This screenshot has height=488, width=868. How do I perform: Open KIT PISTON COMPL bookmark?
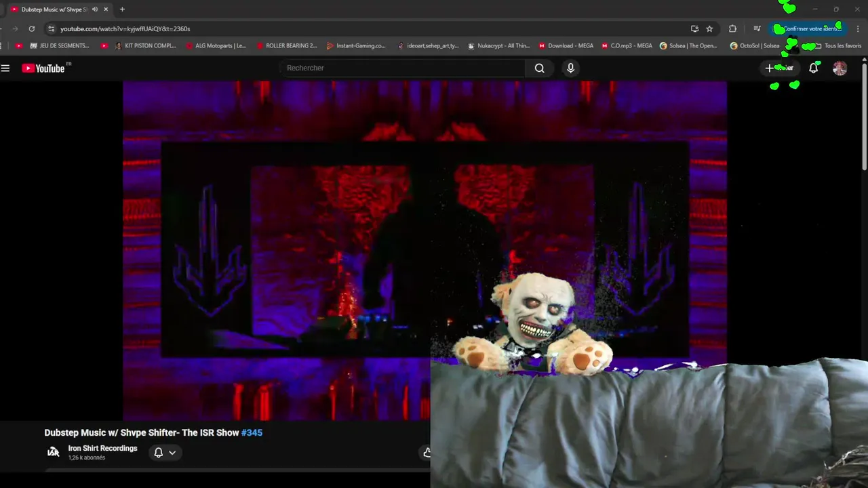click(145, 46)
